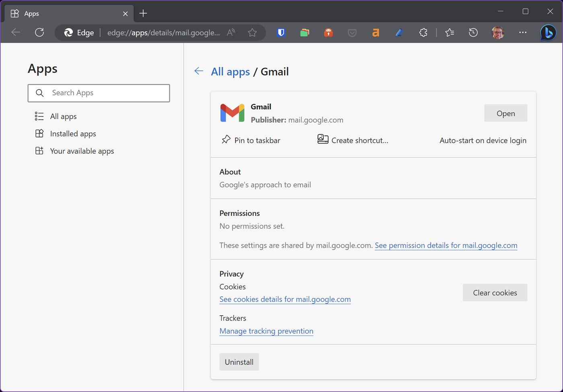This screenshot has width=563, height=392.
Task: Click the Edge logo in address bar
Action: (x=68, y=33)
